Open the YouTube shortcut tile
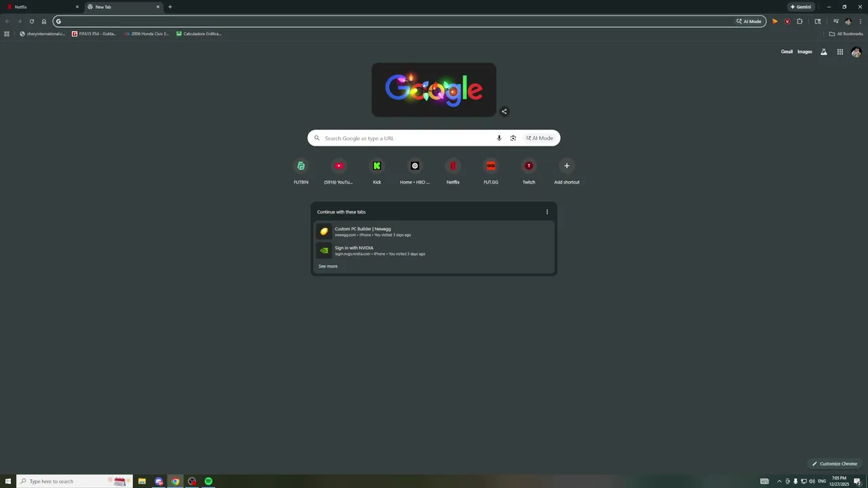The height and width of the screenshot is (488, 868). (339, 171)
